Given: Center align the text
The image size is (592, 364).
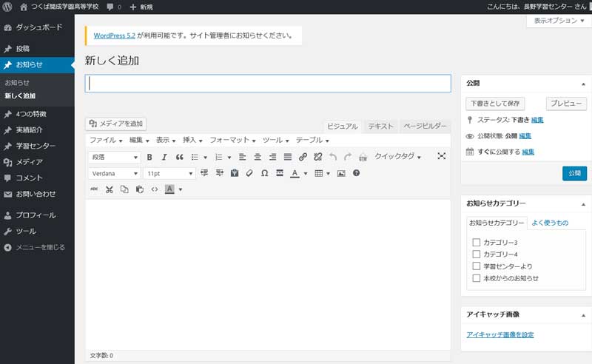Looking at the screenshot, I should coord(258,157).
